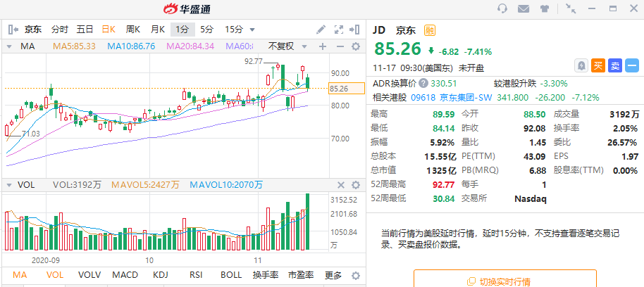Click the 京东 stock name in chart toolbar
644x287 pixels.
[33, 30]
